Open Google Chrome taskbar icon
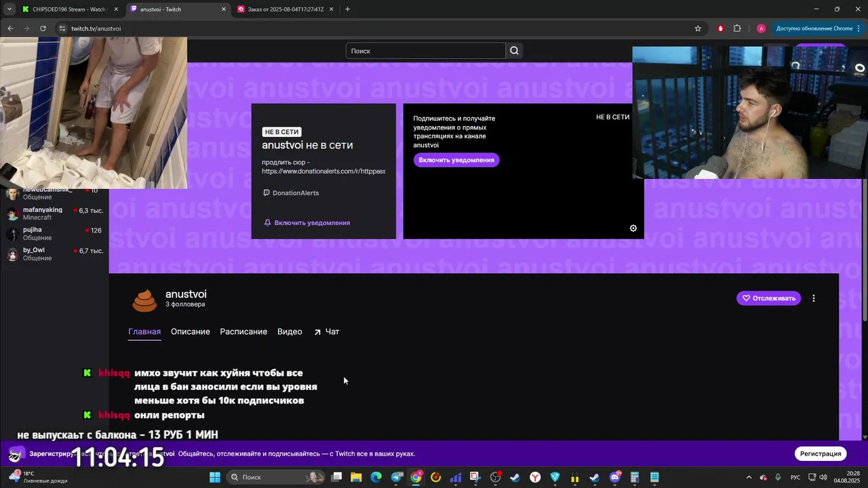 pyautogui.click(x=416, y=477)
